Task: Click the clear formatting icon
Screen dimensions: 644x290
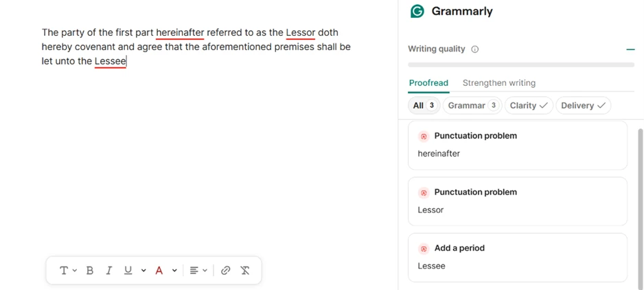Action: pos(245,270)
